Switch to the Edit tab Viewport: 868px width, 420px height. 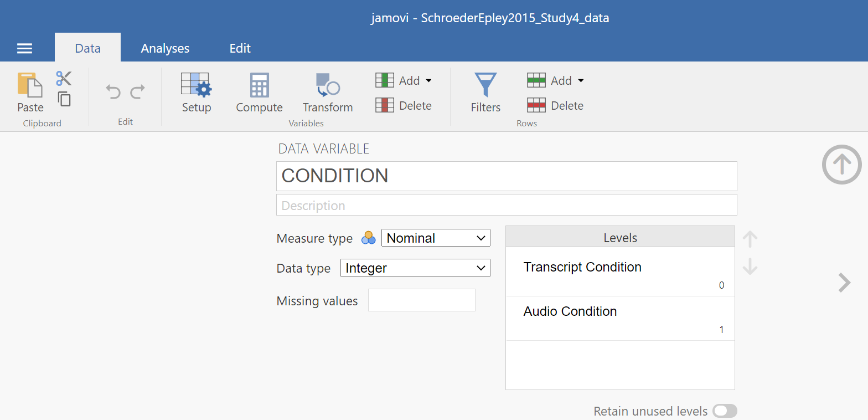(240, 48)
